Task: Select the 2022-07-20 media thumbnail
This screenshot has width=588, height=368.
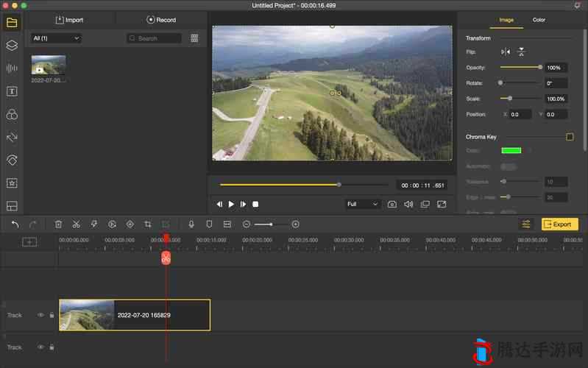Action: click(49, 65)
